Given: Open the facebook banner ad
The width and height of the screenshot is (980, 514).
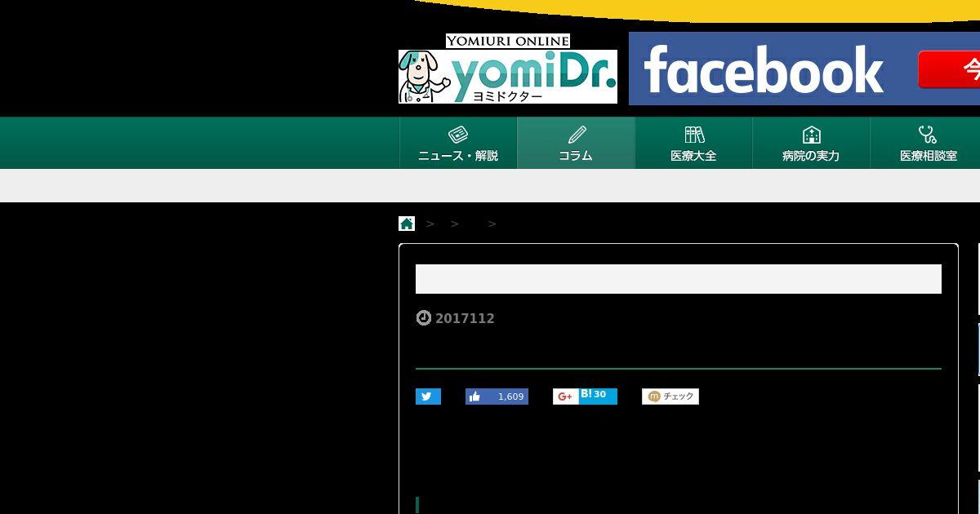Looking at the screenshot, I should tap(804, 69).
